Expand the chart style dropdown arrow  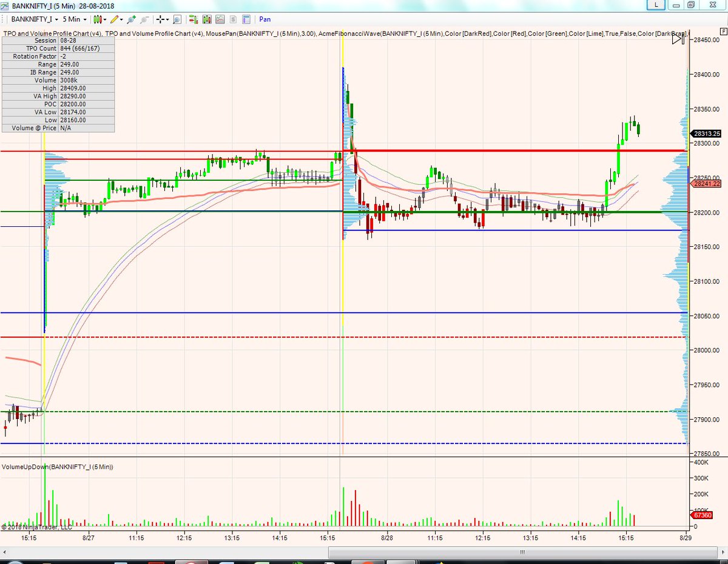(x=104, y=19)
